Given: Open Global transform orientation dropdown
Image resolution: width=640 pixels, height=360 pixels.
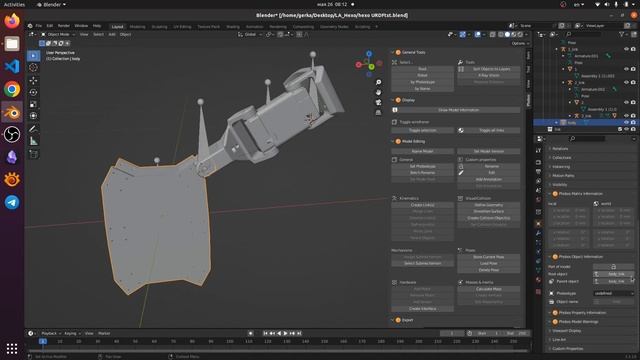Looking at the screenshot, I should [249, 35].
